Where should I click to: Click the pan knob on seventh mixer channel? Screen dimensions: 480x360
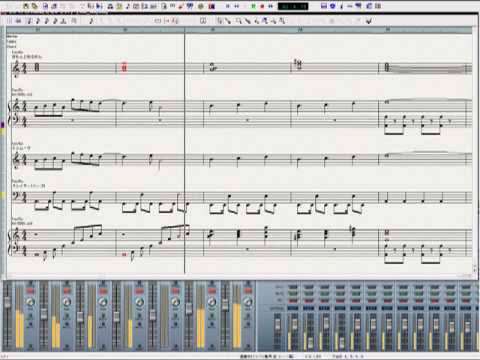(x=248, y=302)
